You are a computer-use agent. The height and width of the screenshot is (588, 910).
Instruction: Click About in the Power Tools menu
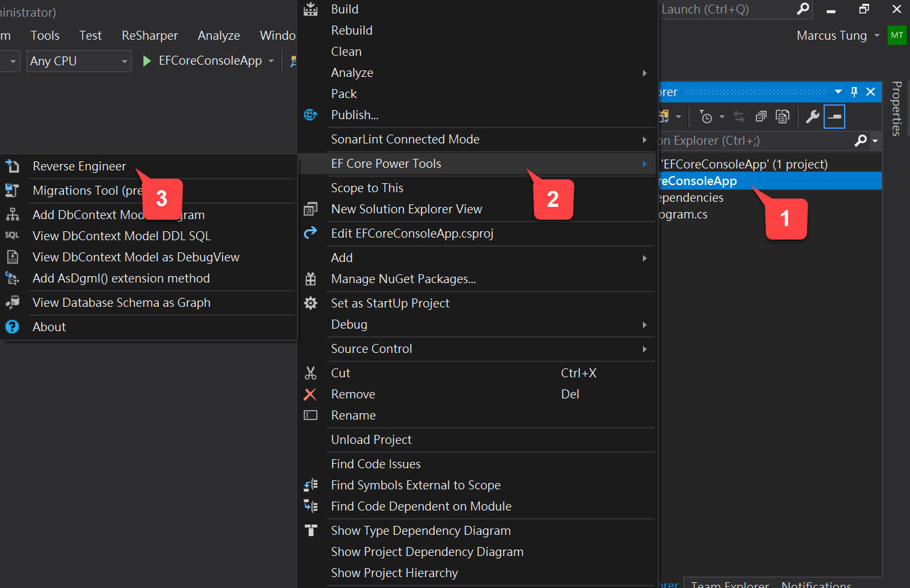tap(49, 327)
